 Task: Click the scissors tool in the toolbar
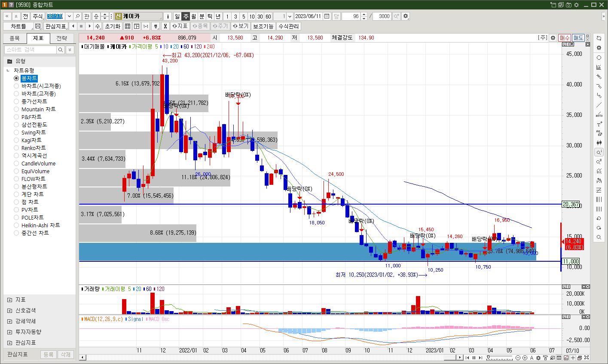(165, 26)
